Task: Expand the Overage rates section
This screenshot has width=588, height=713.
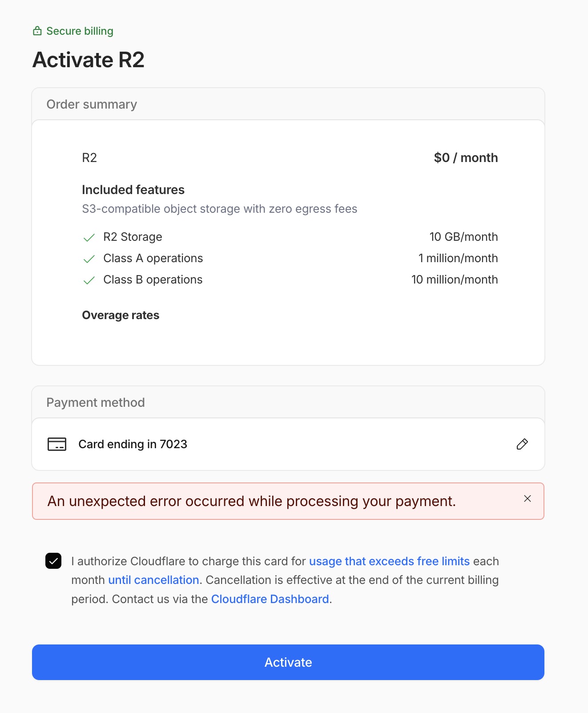Action: (121, 315)
